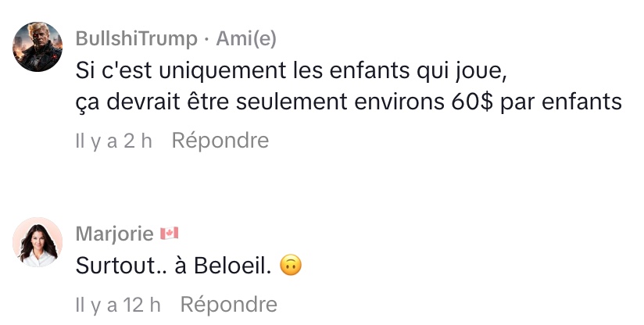The height and width of the screenshot is (325, 644).
Task: Click the comment line starting "ça devrait être"
Action: point(348,102)
